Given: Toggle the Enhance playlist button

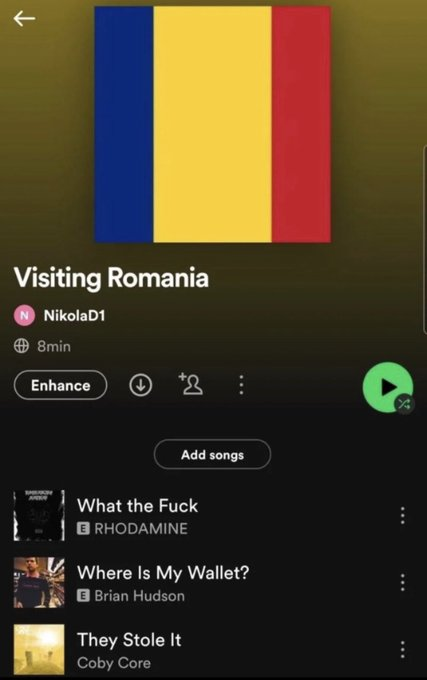Looking at the screenshot, I should point(60,385).
